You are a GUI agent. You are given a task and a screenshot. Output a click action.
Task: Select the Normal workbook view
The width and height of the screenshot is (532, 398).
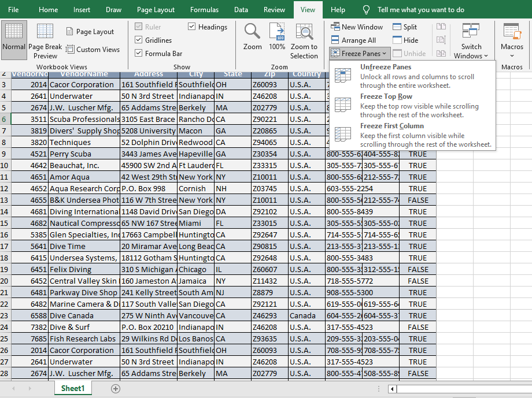(x=14, y=39)
